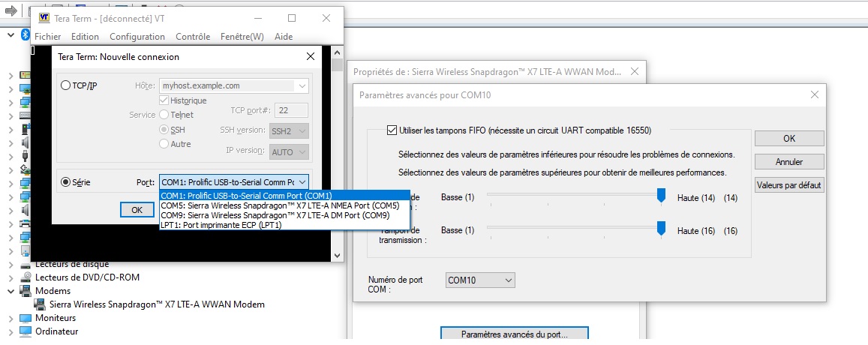Select the SSH service radio button
Screen dimensions: 868x345
[x=164, y=130]
